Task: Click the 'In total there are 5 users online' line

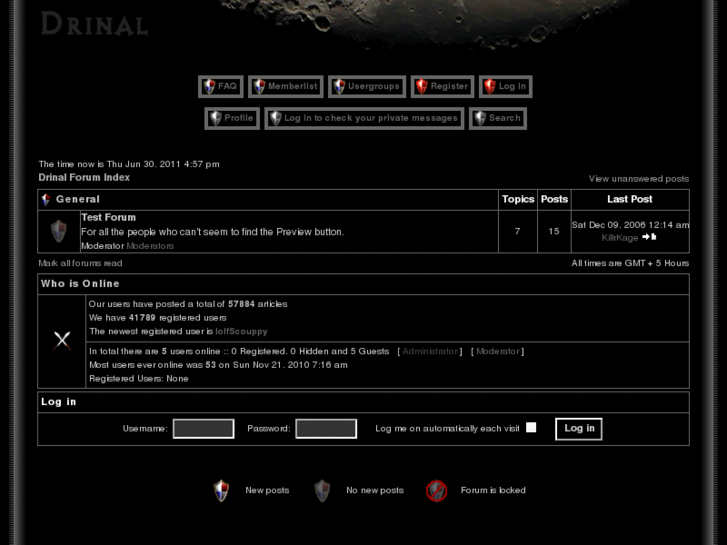Action: (x=239, y=351)
